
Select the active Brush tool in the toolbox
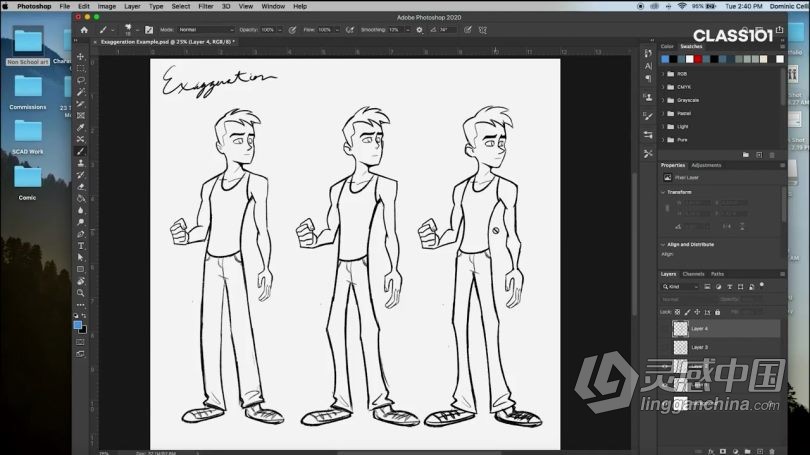click(81, 151)
